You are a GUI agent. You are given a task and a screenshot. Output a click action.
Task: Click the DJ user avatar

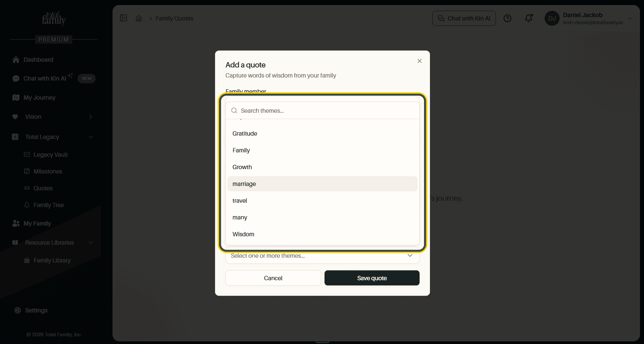click(552, 18)
